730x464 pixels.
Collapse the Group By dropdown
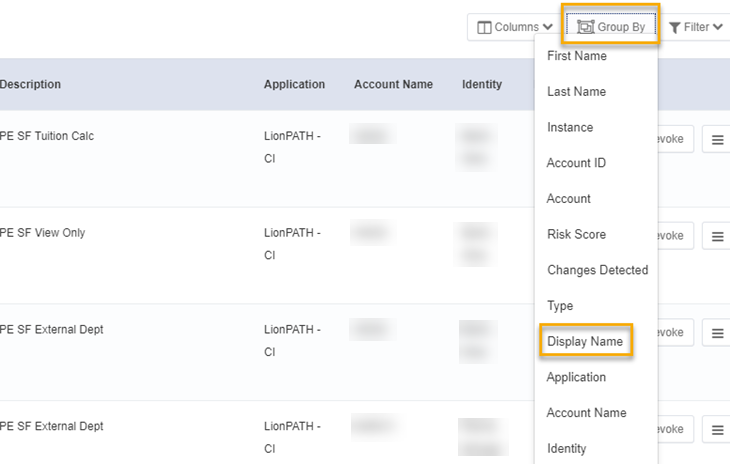coord(611,27)
